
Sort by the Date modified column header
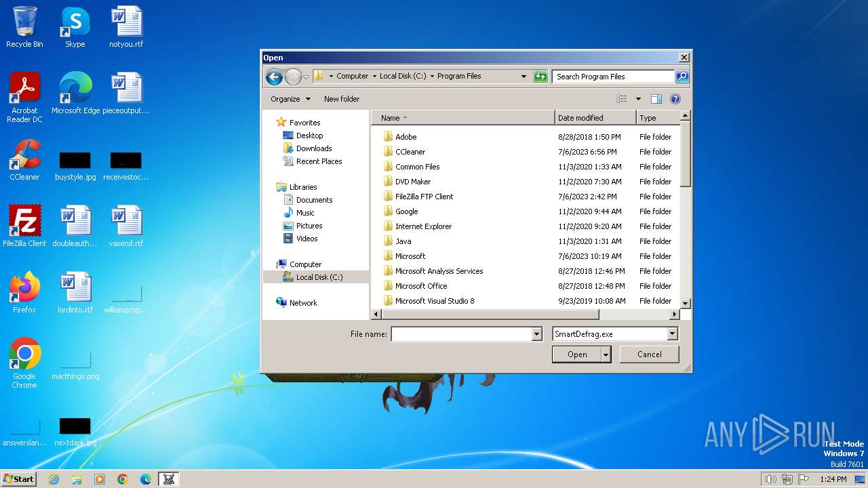595,118
